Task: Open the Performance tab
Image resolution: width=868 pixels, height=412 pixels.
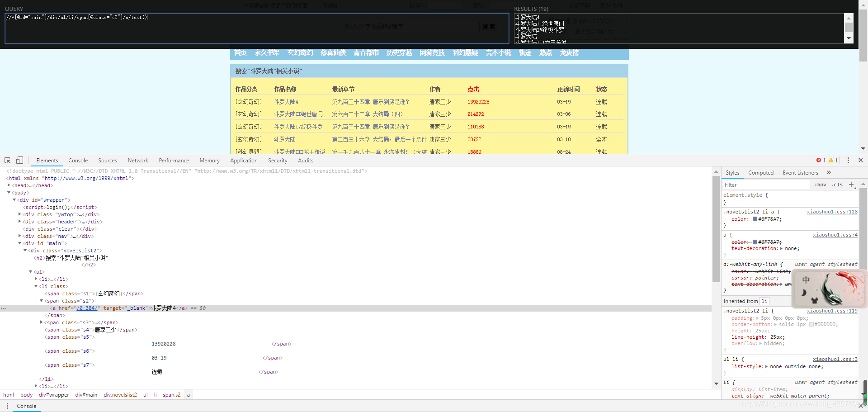Action: click(x=174, y=161)
